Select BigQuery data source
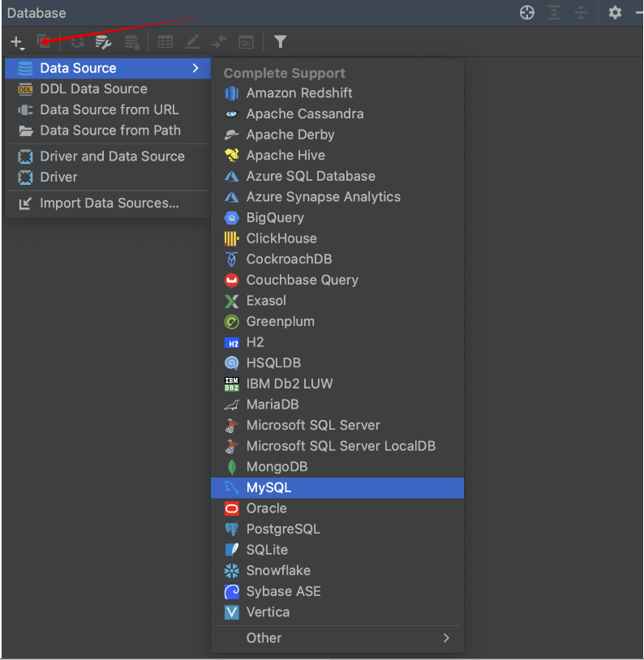This screenshot has width=644, height=660. coord(337,217)
